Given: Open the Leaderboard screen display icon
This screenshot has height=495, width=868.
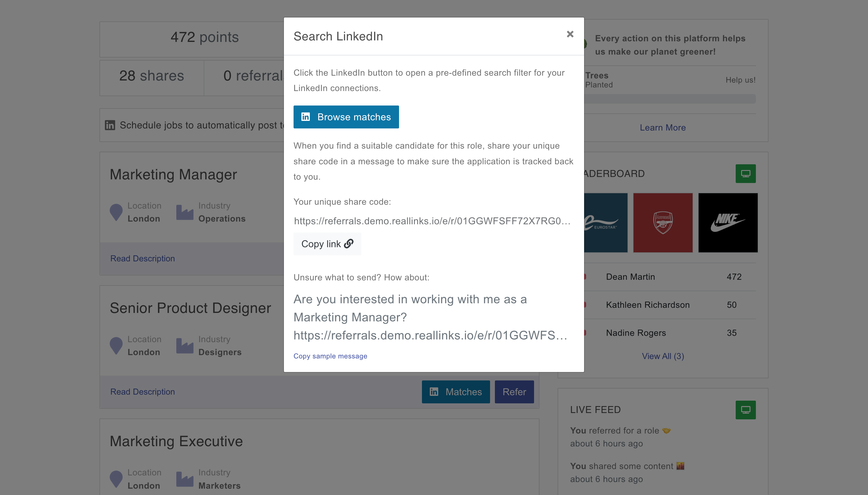Looking at the screenshot, I should point(745,174).
